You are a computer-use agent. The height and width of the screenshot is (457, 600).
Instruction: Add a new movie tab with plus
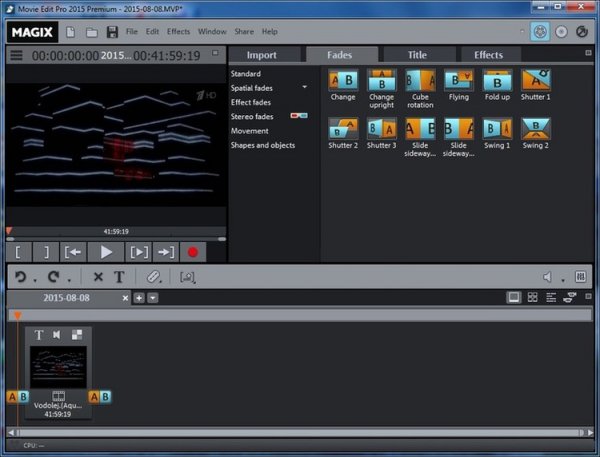(139, 298)
